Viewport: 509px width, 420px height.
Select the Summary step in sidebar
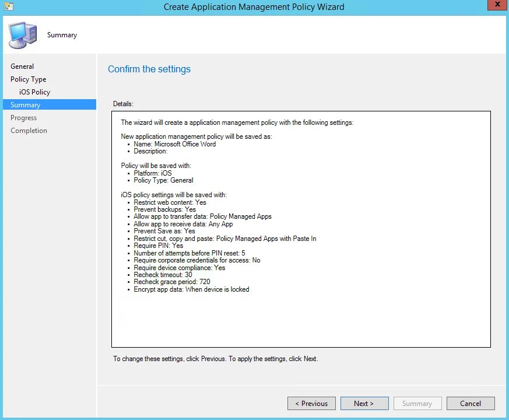[50, 104]
